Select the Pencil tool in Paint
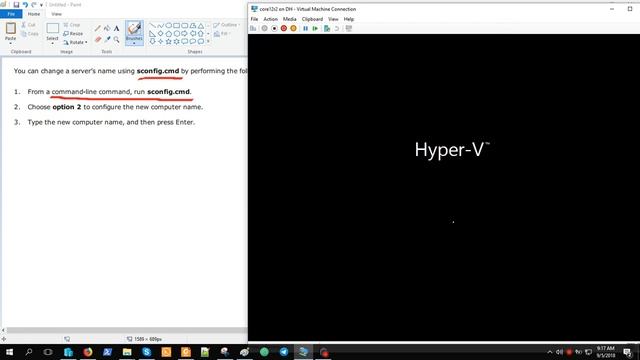The image size is (640, 360). (98, 29)
